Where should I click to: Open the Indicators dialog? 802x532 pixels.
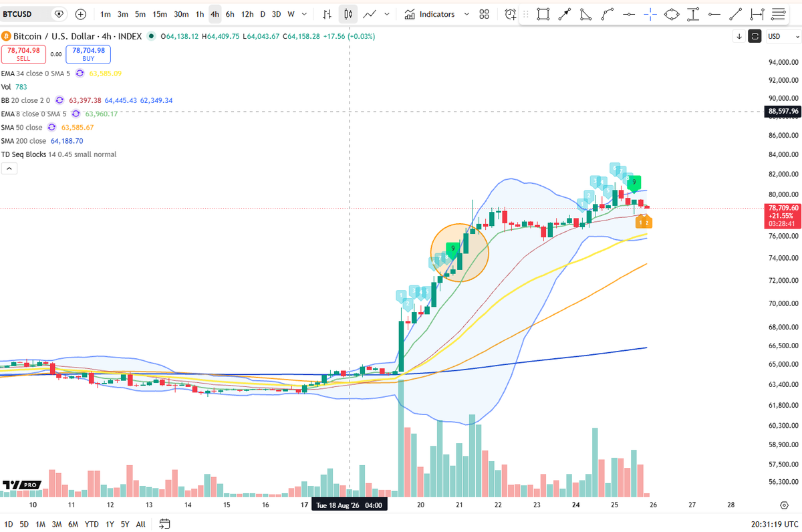pos(430,14)
